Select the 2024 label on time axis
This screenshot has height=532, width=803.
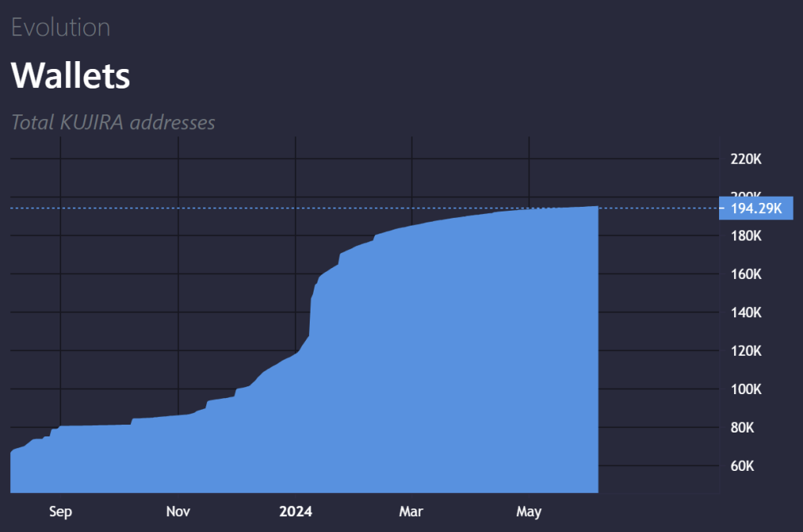pos(296,512)
